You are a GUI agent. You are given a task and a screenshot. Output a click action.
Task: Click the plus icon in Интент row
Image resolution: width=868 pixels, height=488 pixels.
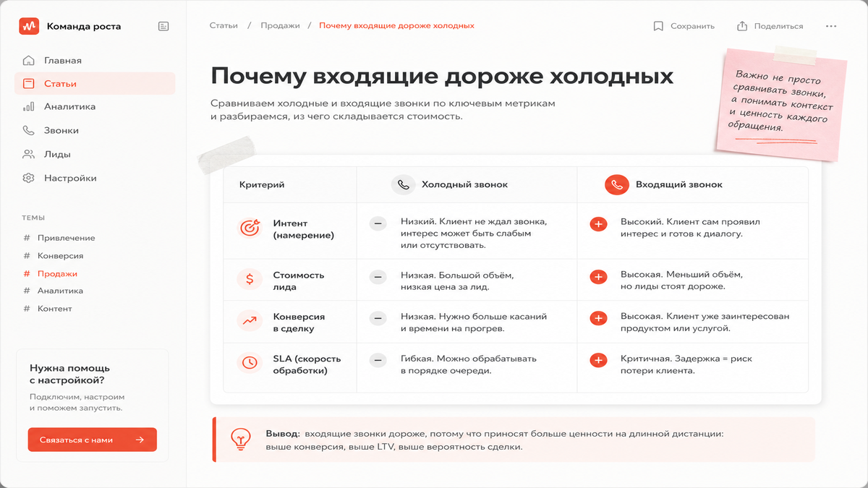pos(598,224)
